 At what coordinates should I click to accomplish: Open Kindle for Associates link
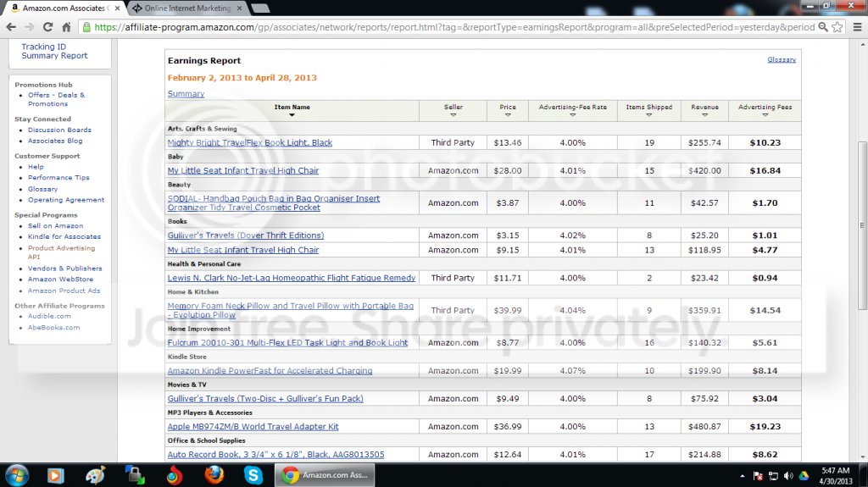64,237
